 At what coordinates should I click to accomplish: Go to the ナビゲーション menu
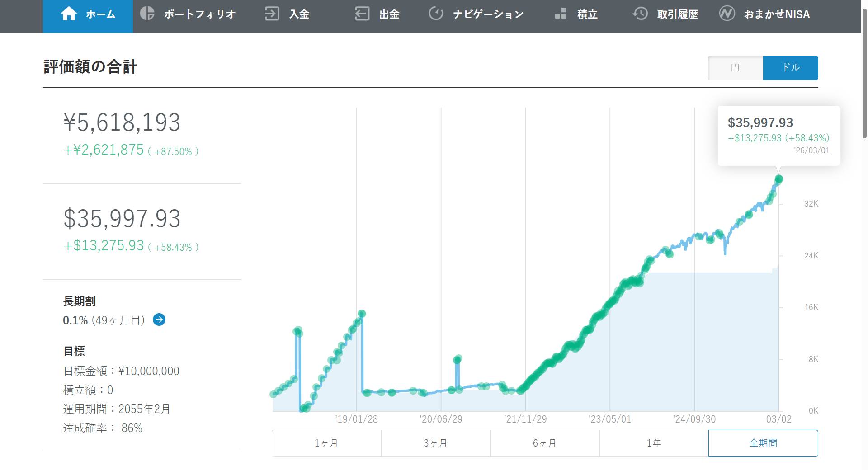point(488,14)
